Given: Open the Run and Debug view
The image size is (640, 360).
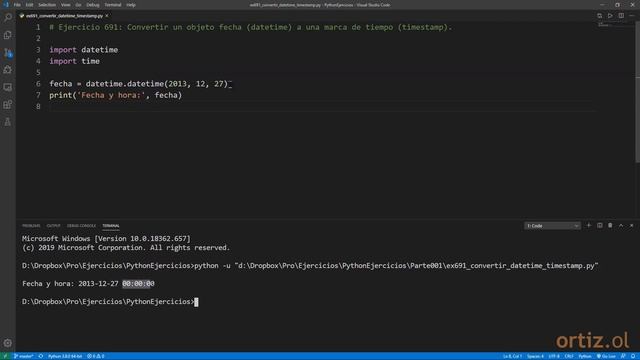Looking at the screenshot, I should (8, 70).
